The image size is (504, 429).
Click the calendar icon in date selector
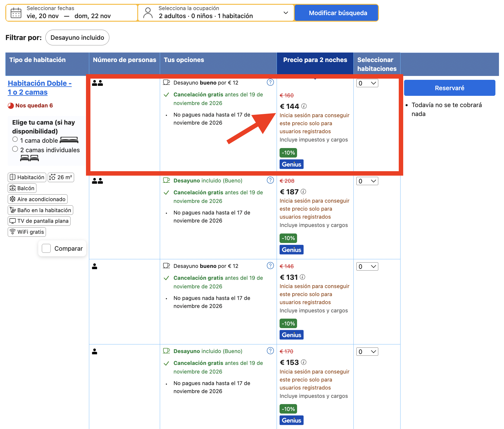click(16, 13)
